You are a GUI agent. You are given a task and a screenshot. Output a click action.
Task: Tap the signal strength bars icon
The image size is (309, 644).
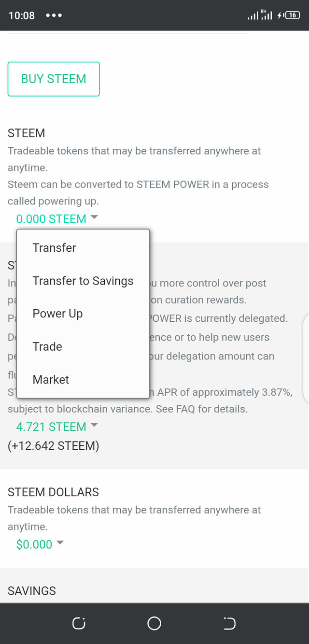(x=253, y=16)
